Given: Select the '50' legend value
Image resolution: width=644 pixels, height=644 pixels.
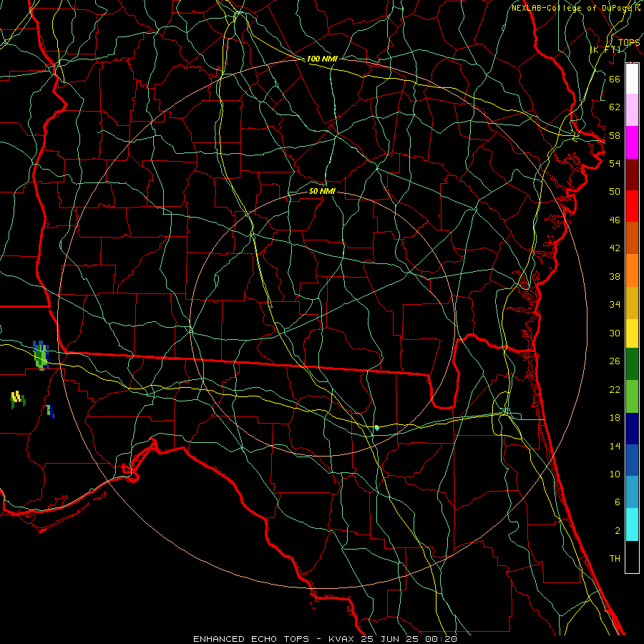Looking at the screenshot, I should (615, 192).
